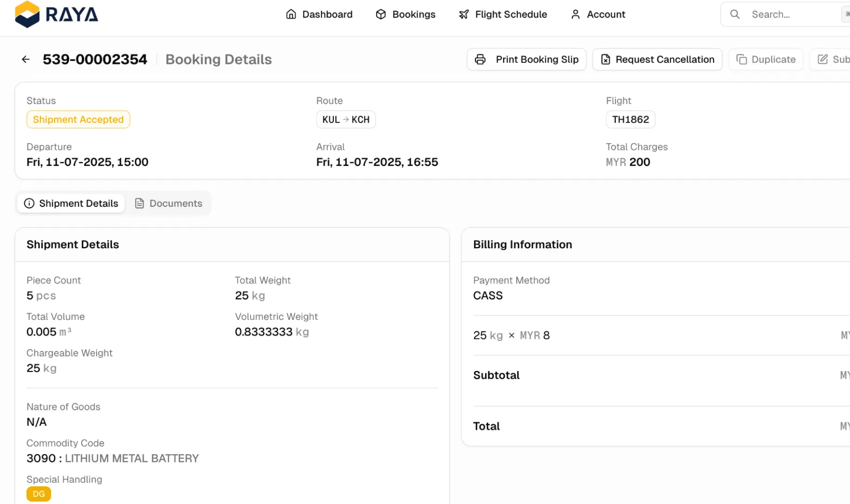Toggle the DG special handling badge
Screen dimensions: 850x504
[39, 493]
